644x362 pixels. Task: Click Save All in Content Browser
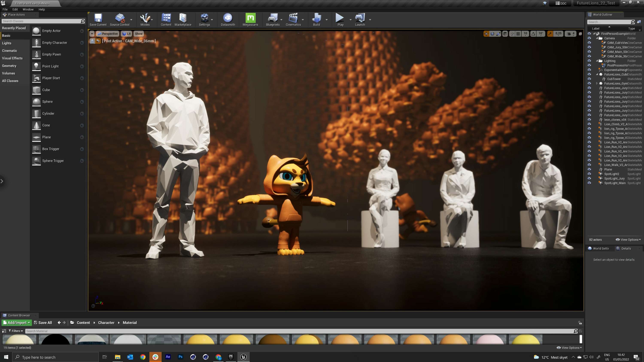click(x=43, y=323)
